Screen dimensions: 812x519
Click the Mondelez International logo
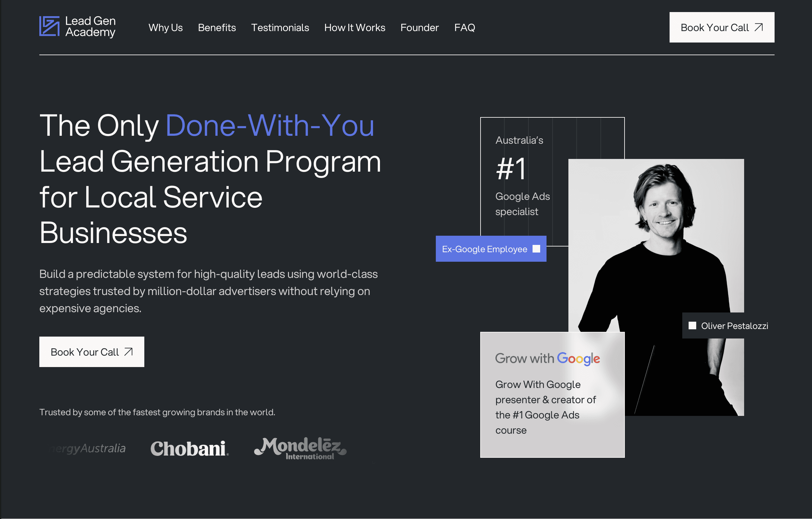[300, 449]
